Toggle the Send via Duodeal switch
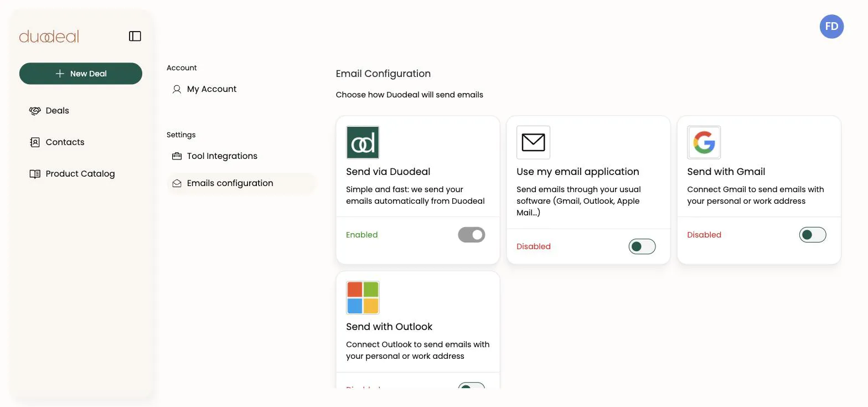 coord(472,235)
